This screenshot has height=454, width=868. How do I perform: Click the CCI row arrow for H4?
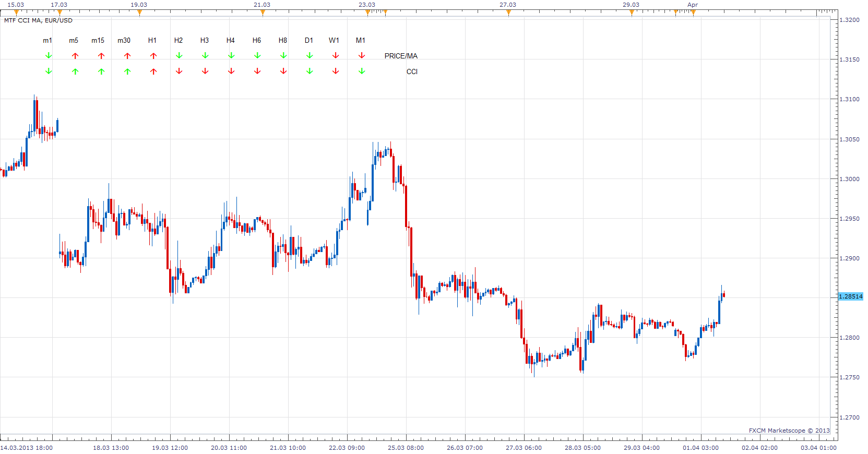pos(231,71)
